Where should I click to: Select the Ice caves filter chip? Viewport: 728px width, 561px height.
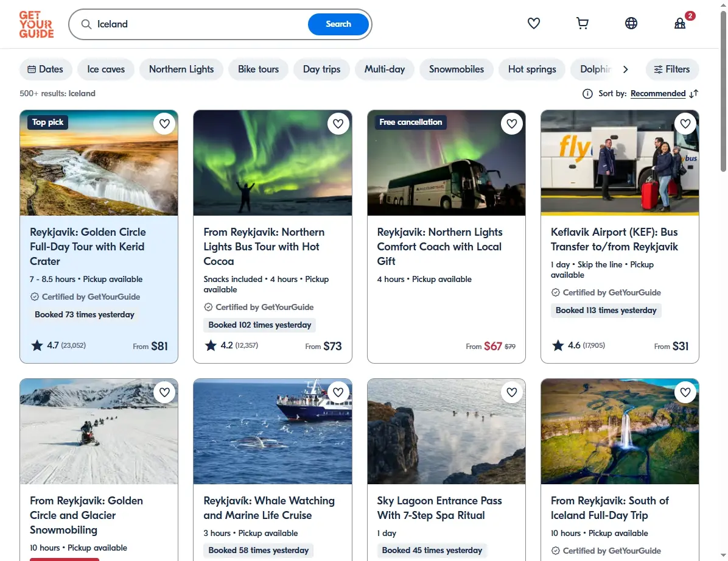pyautogui.click(x=106, y=69)
